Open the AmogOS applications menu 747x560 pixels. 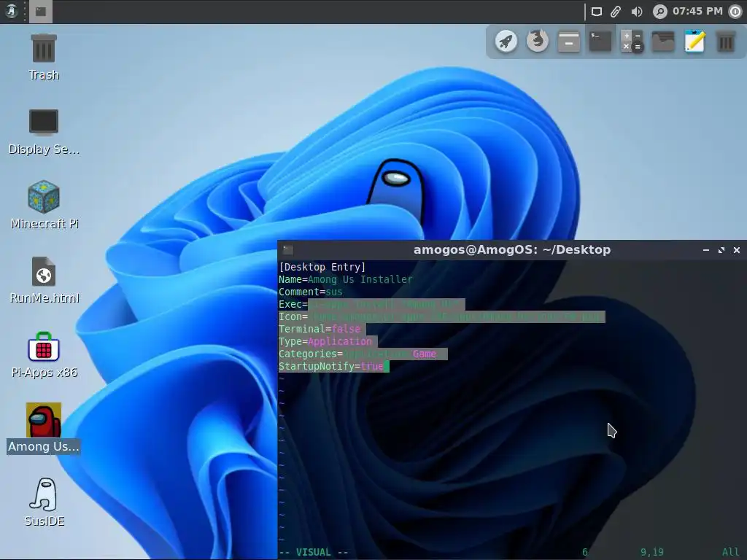point(11,11)
